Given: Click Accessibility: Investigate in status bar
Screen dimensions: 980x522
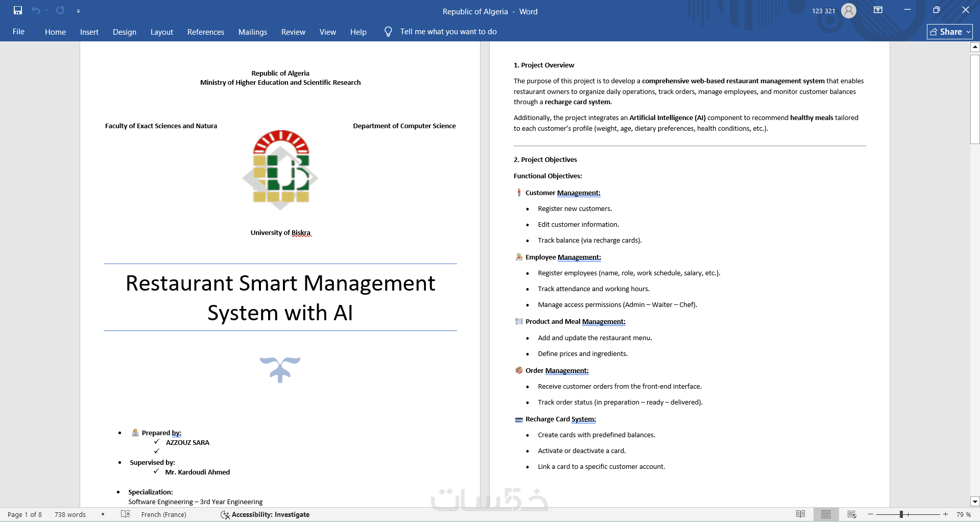Looking at the screenshot, I should [x=265, y=514].
